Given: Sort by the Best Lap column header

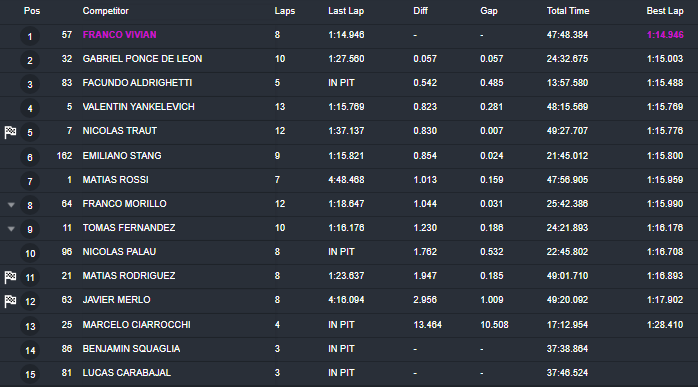Looking at the screenshot, I should tap(665, 11).
